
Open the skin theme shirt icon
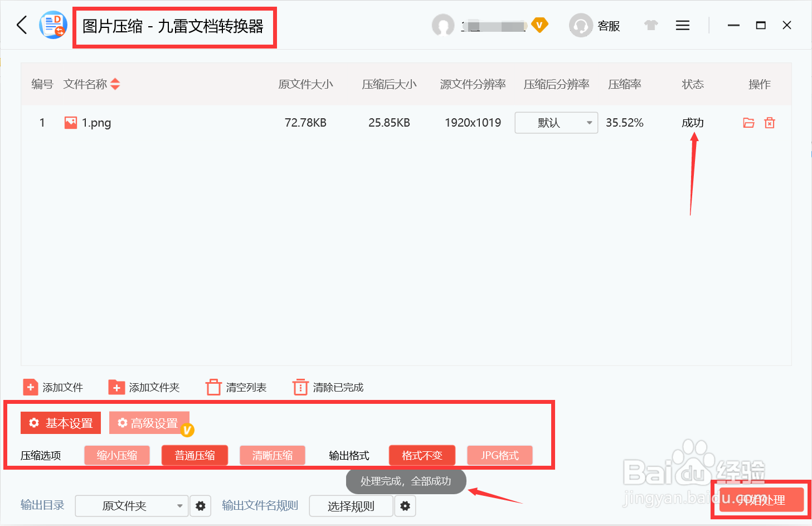click(651, 25)
